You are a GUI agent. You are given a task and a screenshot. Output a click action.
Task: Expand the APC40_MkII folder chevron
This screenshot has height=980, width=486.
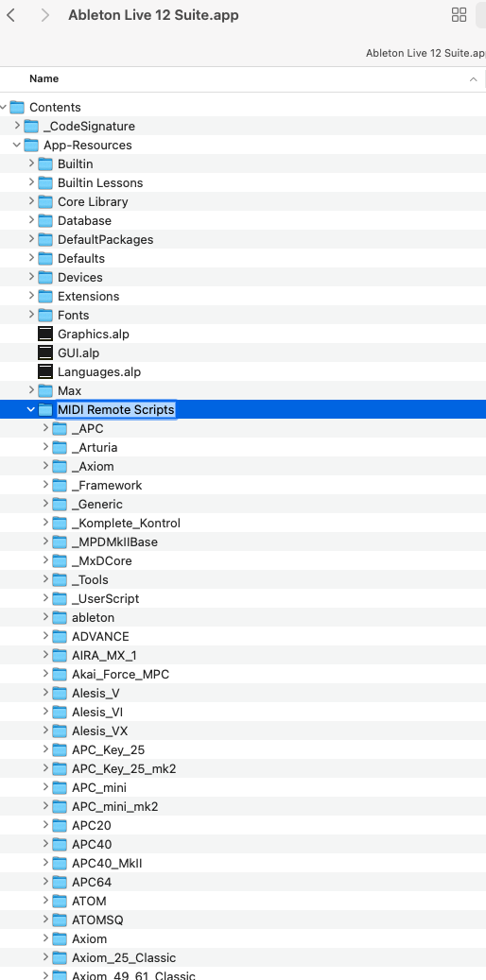[x=45, y=863]
